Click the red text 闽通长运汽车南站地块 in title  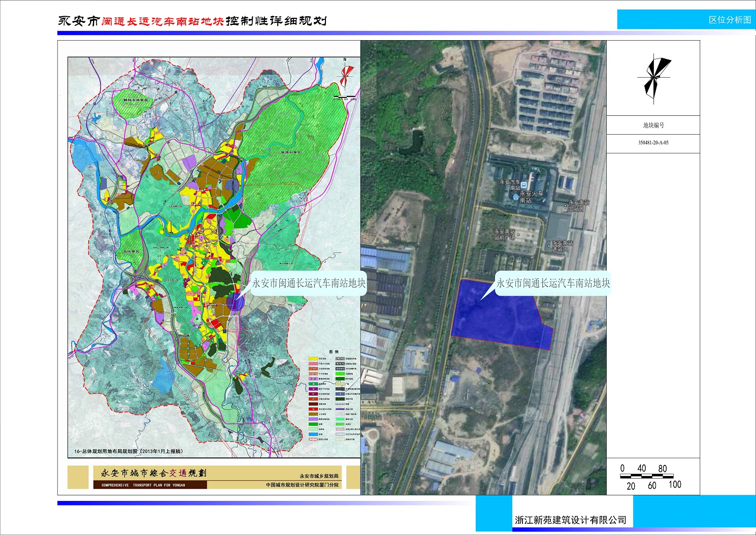(x=162, y=21)
